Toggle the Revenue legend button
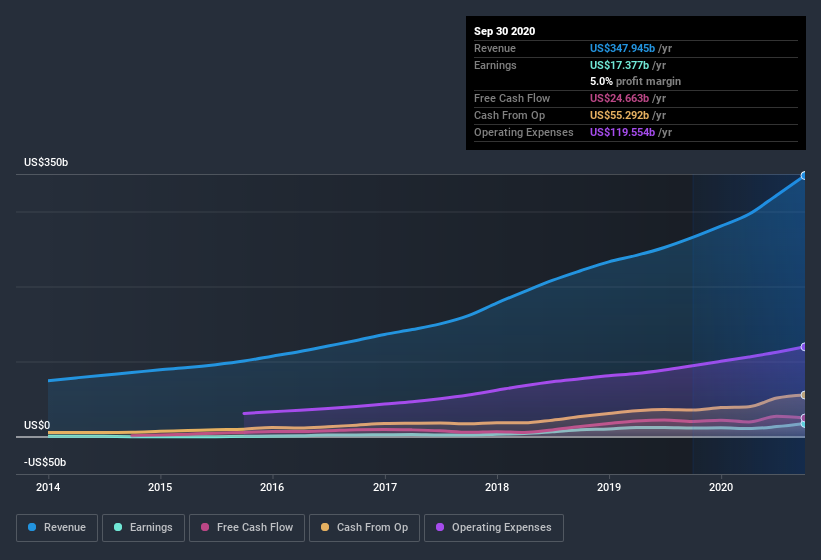The width and height of the screenshot is (821, 560). [x=57, y=528]
